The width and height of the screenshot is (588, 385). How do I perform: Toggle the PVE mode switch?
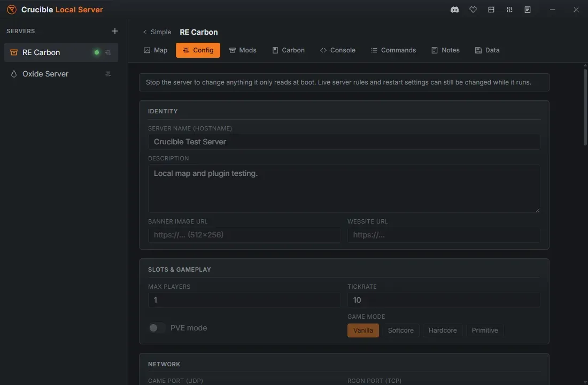click(x=157, y=328)
